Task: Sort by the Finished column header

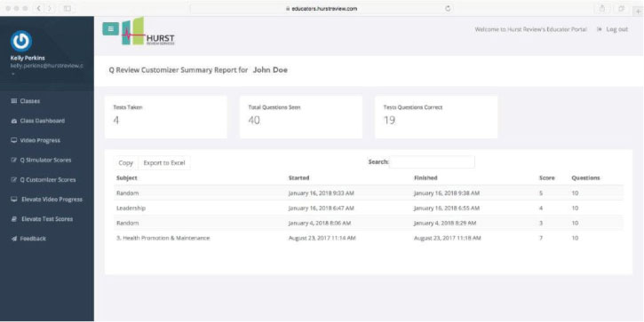Action: (425, 178)
